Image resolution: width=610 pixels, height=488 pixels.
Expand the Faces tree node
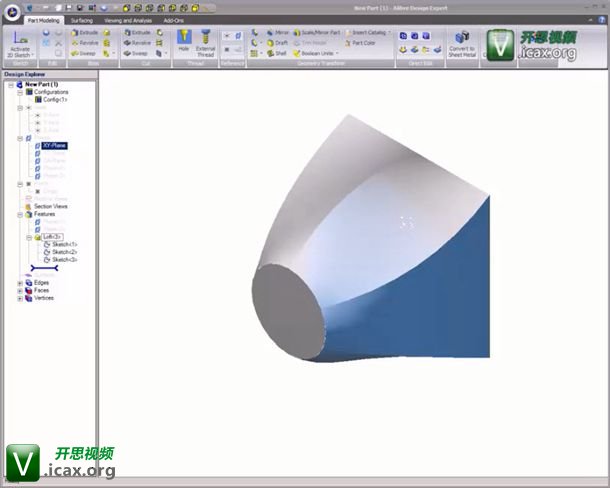20,291
